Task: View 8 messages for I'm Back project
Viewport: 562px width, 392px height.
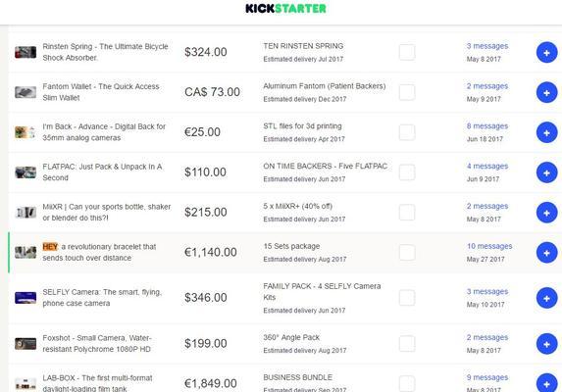Action: pyautogui.click(x=487, y=126)
